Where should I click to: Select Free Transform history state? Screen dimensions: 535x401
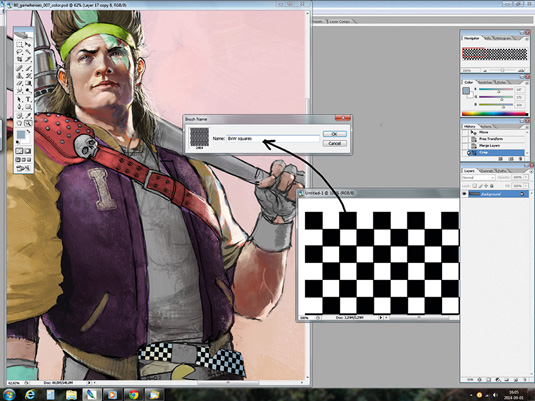(x=495, y=139)
